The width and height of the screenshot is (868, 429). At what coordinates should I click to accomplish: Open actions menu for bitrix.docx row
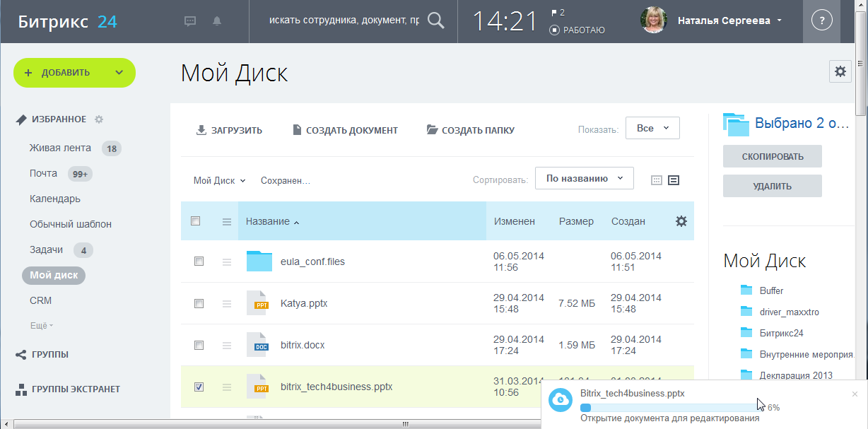coord(227,346)
